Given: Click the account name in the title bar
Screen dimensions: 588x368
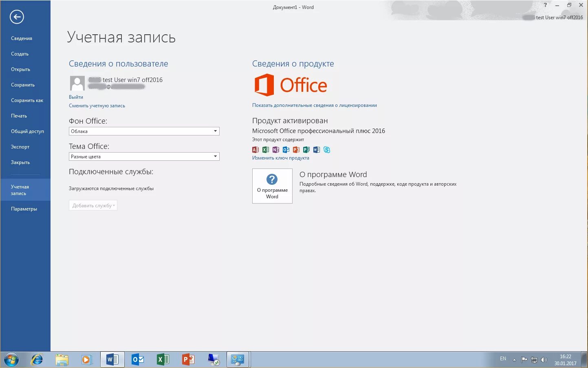Looking at the screenshot, I should pyautogui.click(x=553, y=18).
